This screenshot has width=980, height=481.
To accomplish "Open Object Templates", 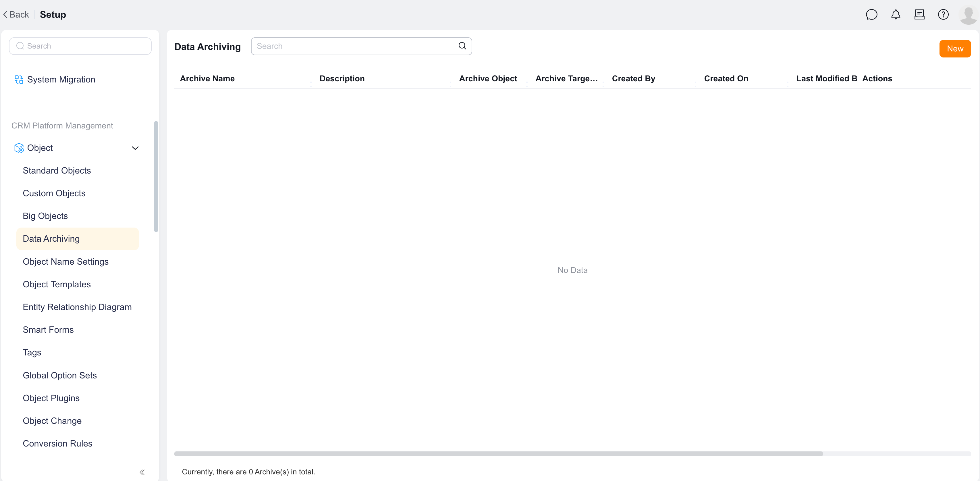I will point(57,284).
